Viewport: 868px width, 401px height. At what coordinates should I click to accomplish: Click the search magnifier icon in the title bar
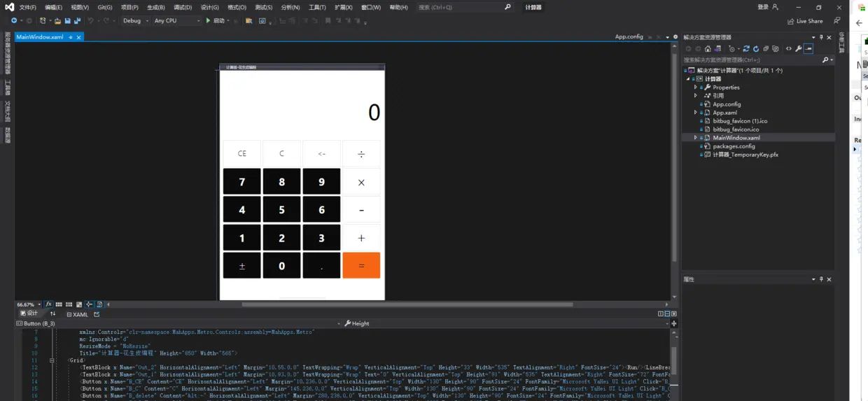pyautogui.click(x=507, y=7)
